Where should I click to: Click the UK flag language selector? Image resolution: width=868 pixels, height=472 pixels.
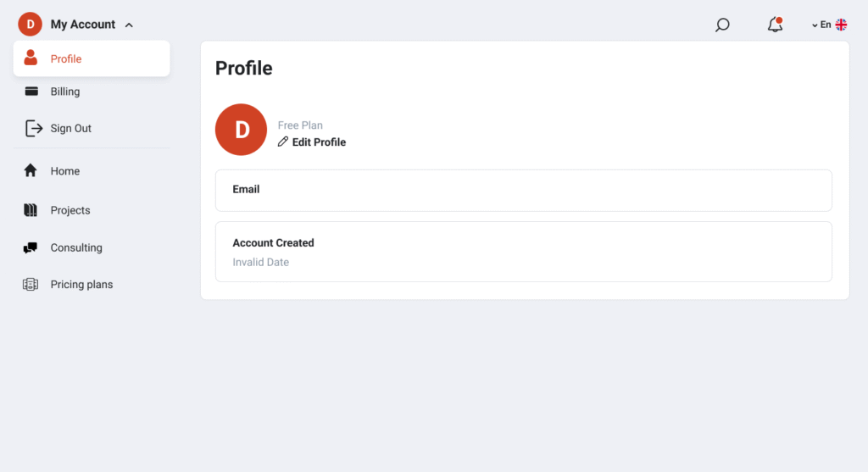click(841, 25)
